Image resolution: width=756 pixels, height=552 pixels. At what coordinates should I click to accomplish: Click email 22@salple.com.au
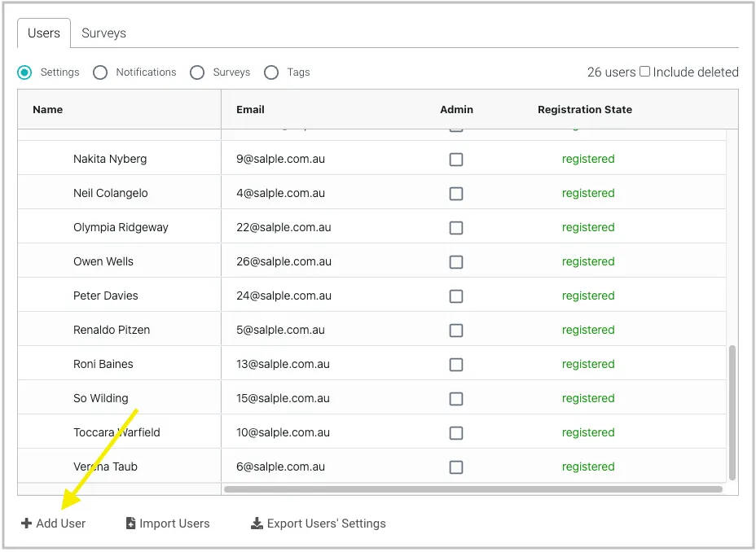coord(283,227)
